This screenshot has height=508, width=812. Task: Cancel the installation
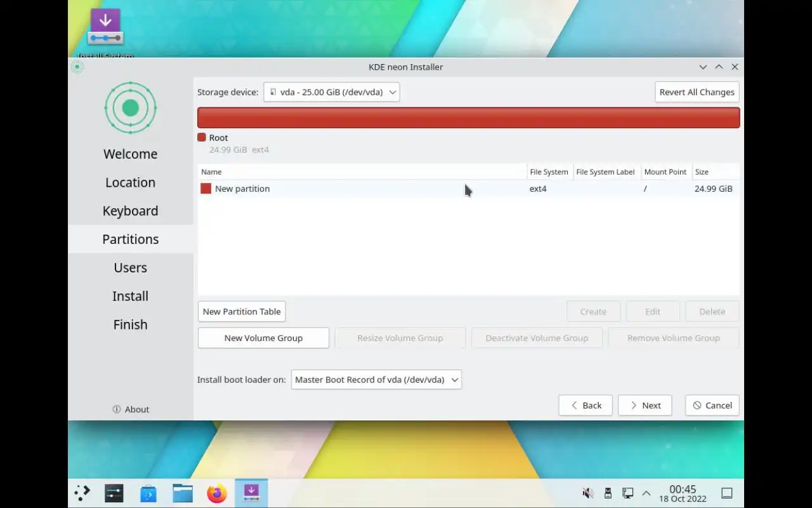point(712,405)
